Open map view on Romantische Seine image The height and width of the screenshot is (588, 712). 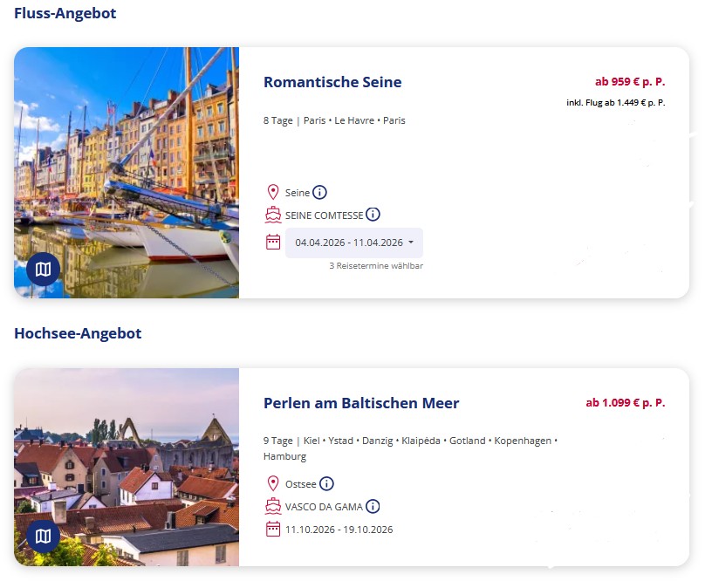click(43, 270)
